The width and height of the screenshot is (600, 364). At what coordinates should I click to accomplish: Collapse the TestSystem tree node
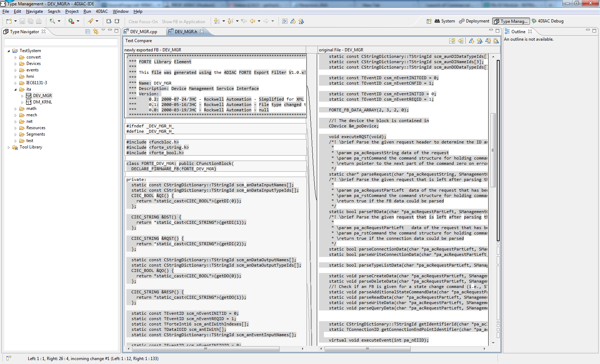tap(9, 51)
